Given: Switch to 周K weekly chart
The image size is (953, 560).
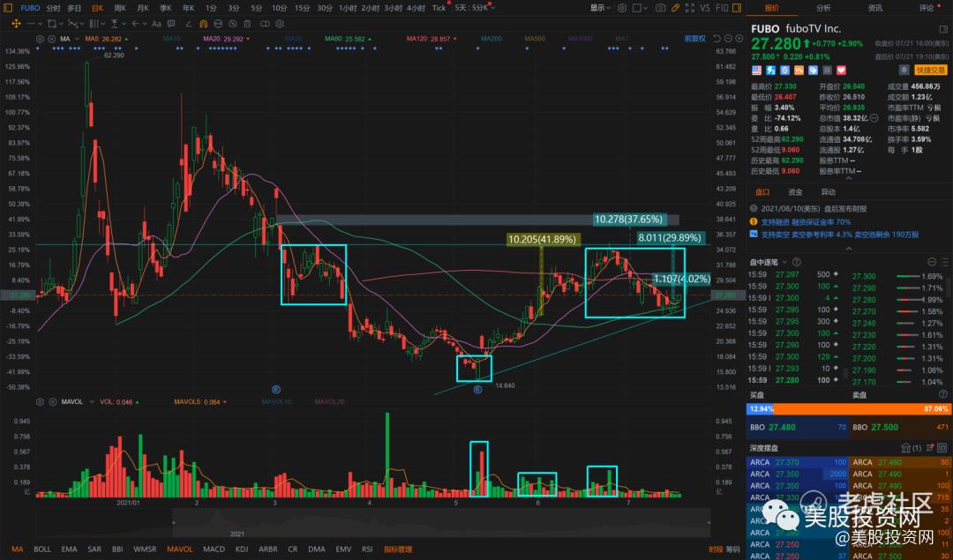Looking at the screenshot, I should pos(120,8).
